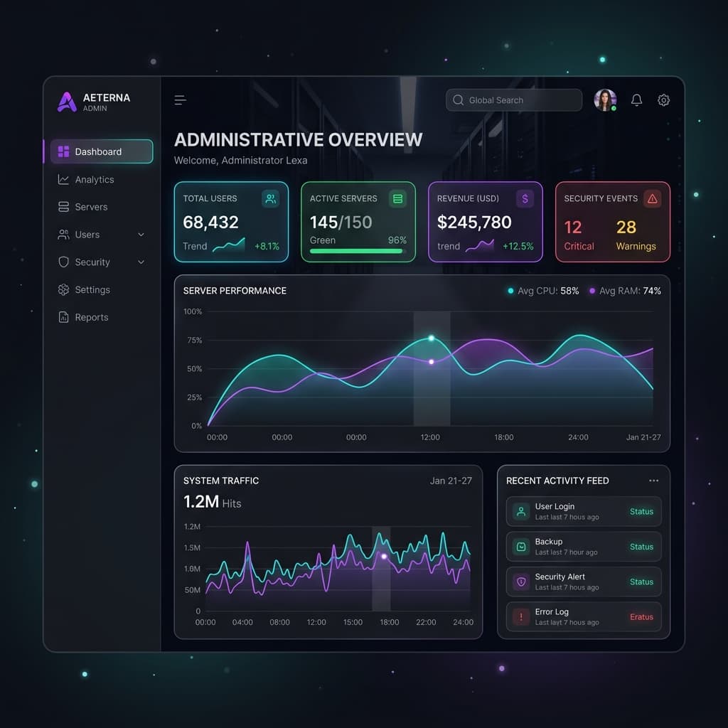Click the administrator avatar photo
The image size is (728, 728).
(605, 100)
